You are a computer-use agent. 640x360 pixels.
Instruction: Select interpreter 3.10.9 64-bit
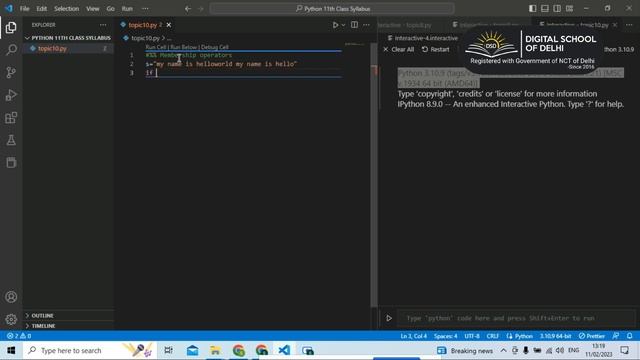[556, 336]
